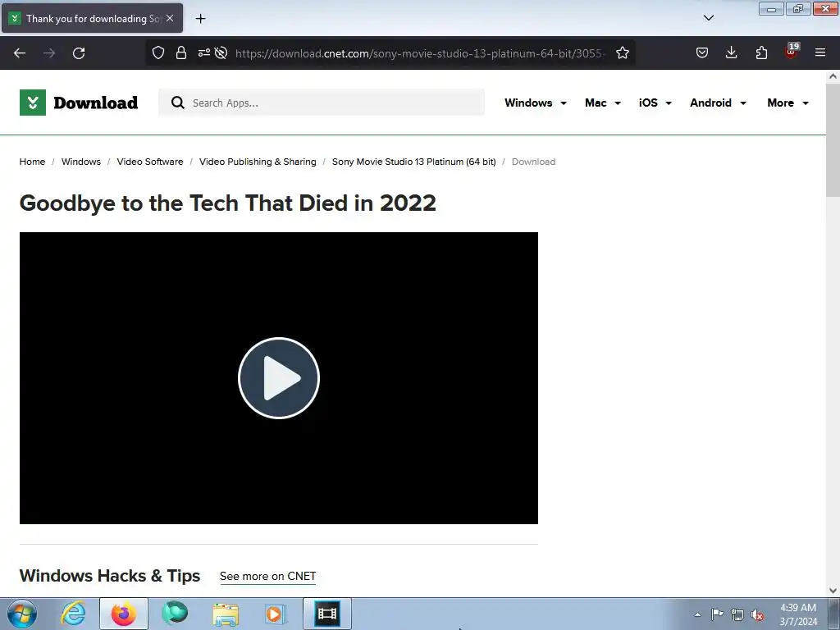The width and height of the screenshot is (840, 630).
Task: Click the Show desktop strip
Action: click(834, 614)
